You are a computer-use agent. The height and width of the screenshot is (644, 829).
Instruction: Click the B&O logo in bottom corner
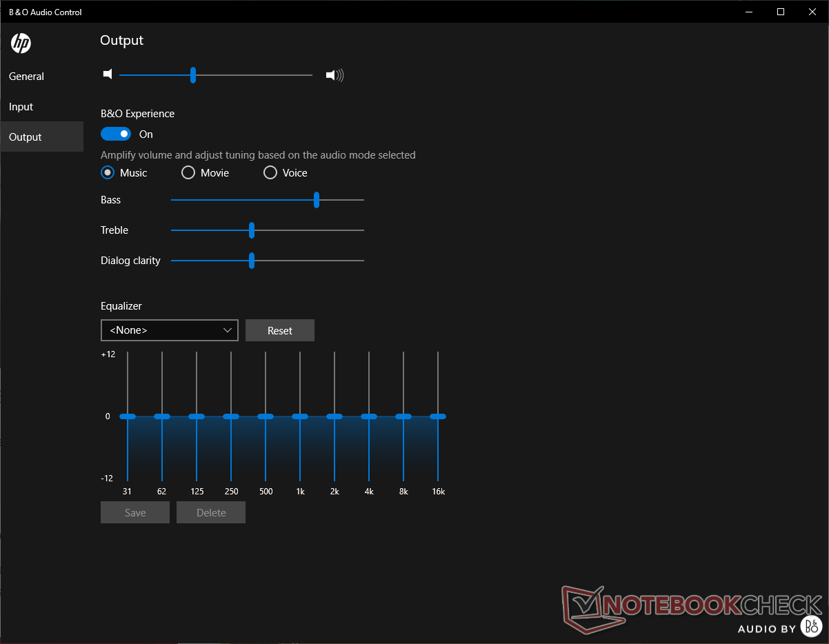[811, 625]
